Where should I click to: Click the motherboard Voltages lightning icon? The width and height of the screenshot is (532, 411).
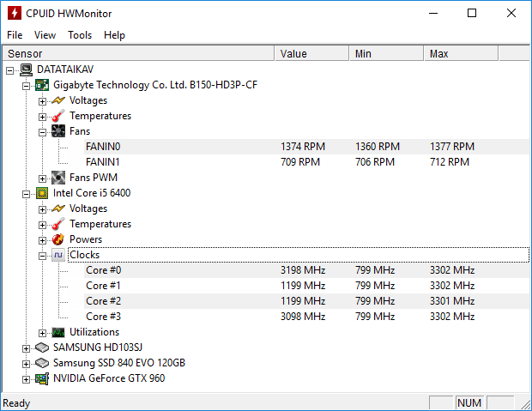tap(58, 100)
